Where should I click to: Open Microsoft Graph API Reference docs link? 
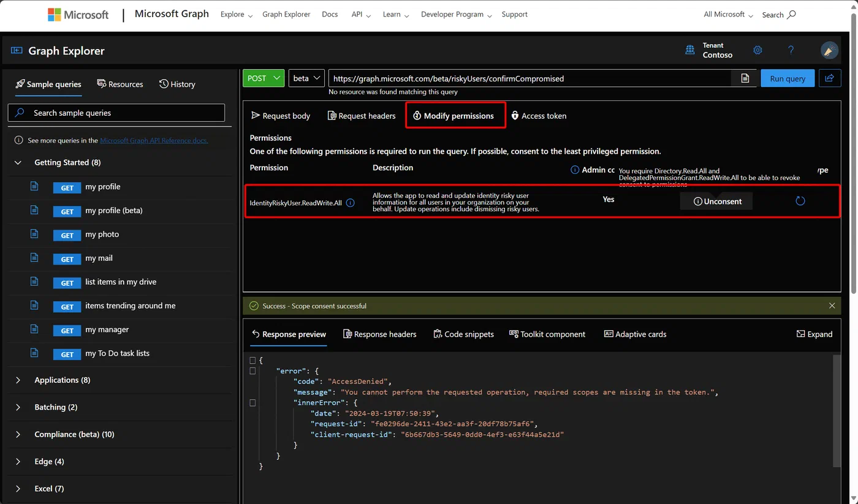pos(154,140)
